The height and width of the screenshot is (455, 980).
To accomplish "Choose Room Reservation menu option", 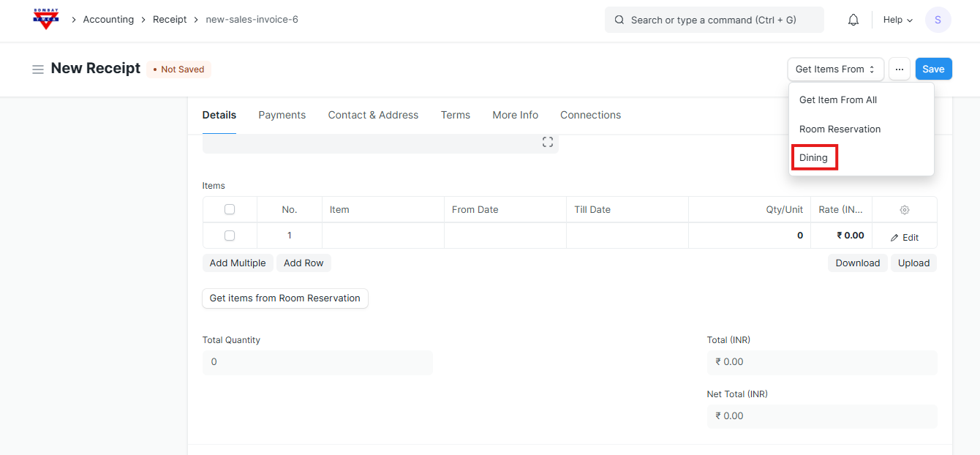I will point(840,129).
